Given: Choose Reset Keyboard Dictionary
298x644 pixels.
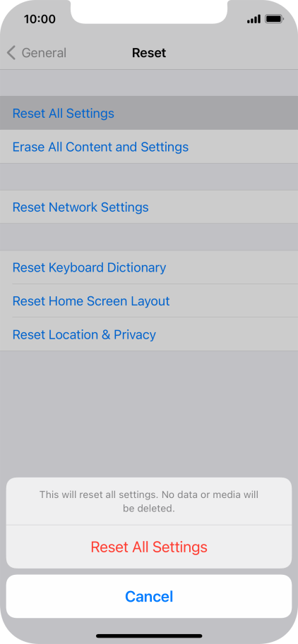Looking at the screenshot, I should coord(149,267).
